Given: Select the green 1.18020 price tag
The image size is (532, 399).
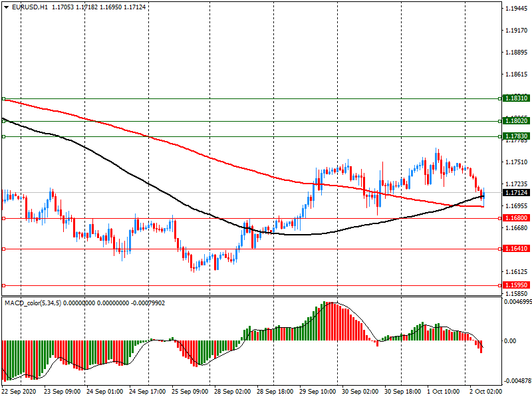Looking at the screenshot, I should 516,121.
